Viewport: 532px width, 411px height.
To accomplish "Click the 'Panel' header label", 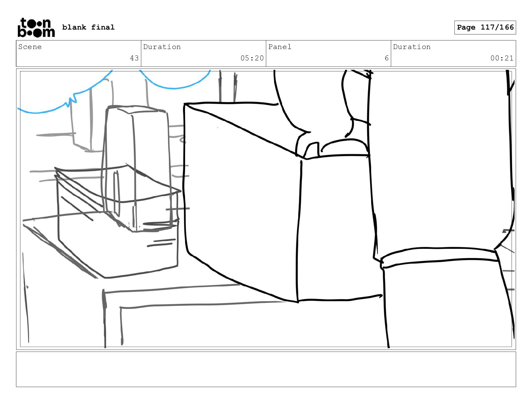I will click(x=280, y=47).
